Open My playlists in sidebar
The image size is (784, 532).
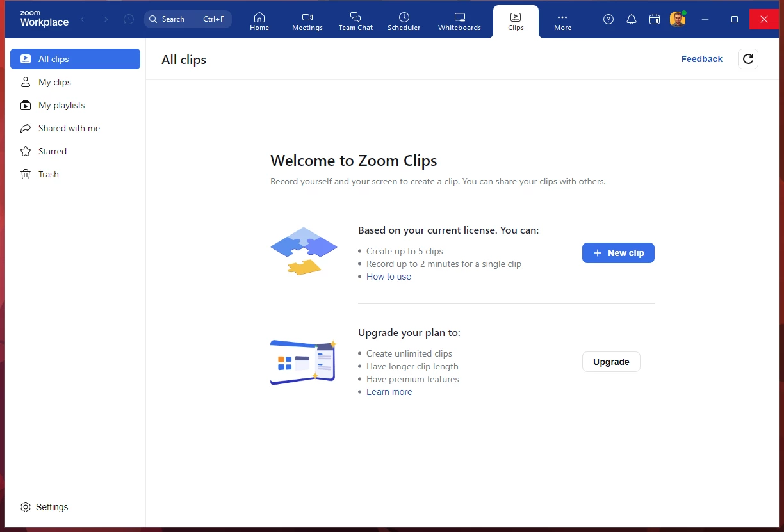click(75, 105)
